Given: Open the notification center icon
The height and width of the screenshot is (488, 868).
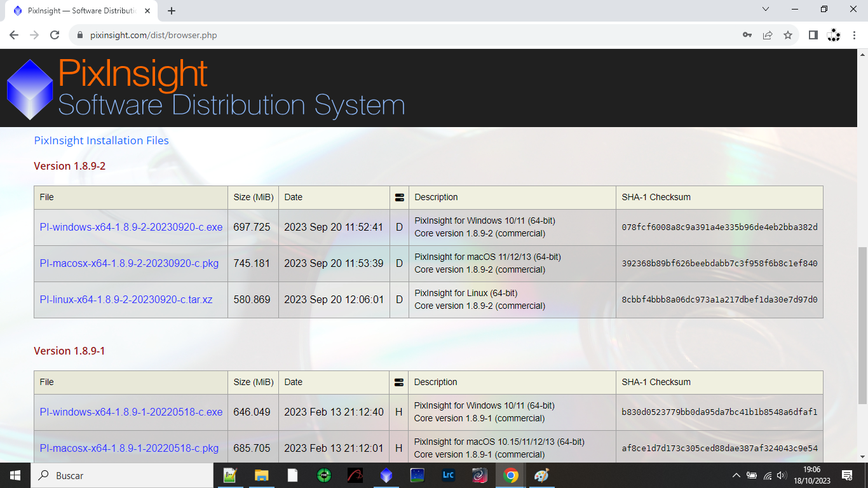Looking at the screenshot, I should coord(847,475).
